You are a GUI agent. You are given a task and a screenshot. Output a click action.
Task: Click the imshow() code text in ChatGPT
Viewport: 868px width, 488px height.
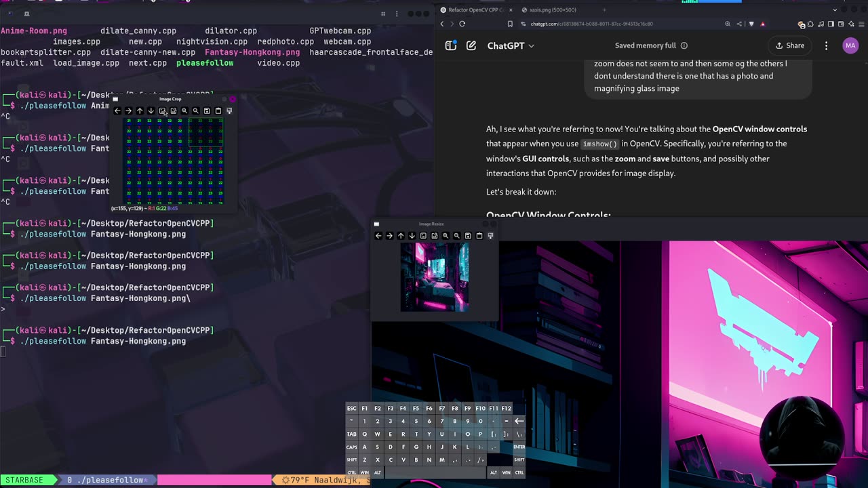tap(600, 144)
